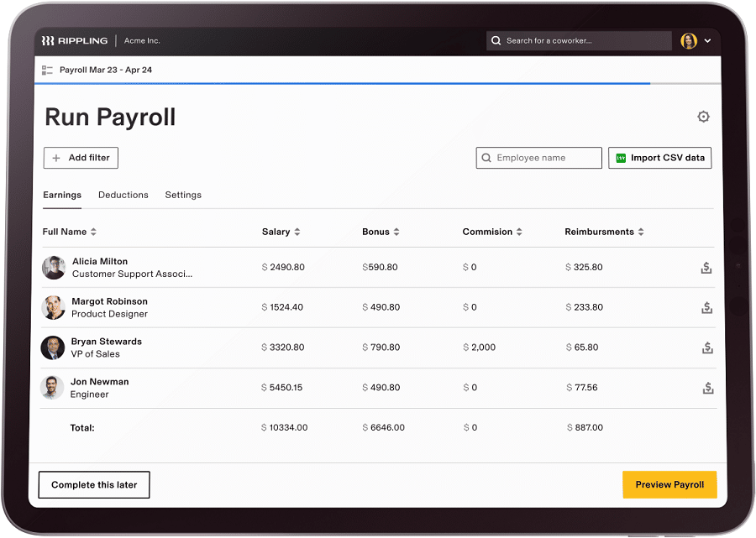Open pay details icon for Margot Robinson
This screenshot has height=538, width=756.
tap(706, 308)
